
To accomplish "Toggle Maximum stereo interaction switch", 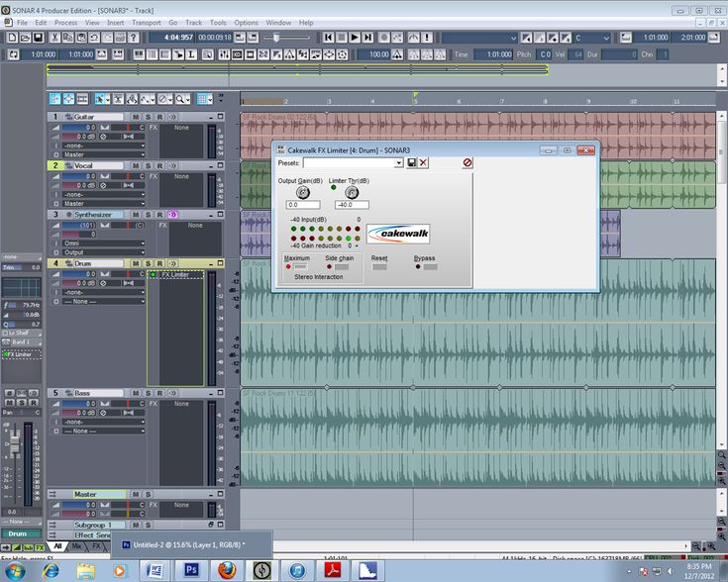I will [300, 267].
